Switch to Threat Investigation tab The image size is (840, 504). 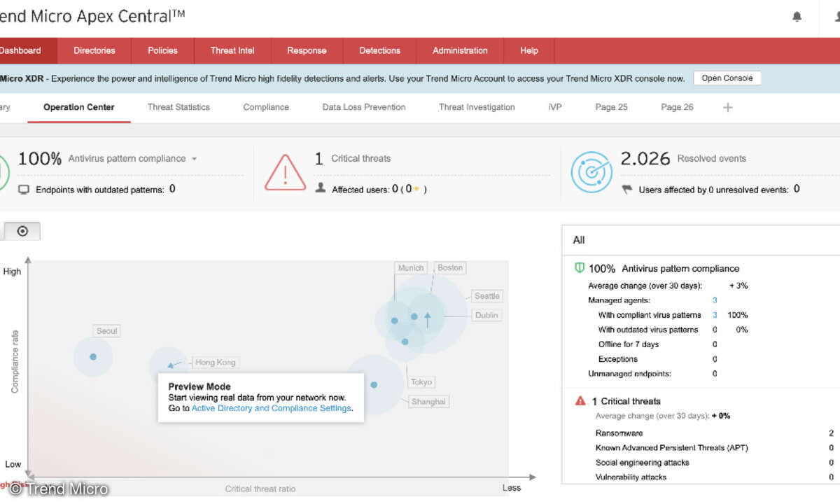point(477,107)
